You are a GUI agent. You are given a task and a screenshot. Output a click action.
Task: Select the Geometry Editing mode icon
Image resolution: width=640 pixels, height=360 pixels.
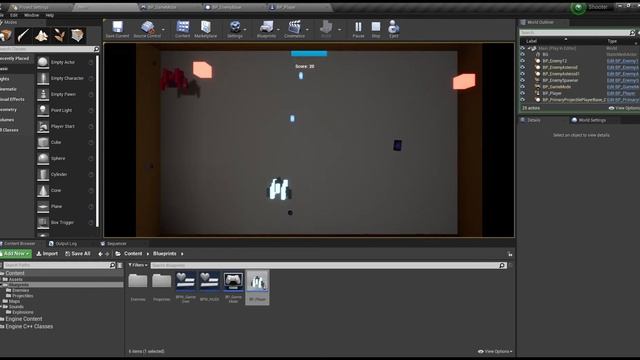(78, 36)
